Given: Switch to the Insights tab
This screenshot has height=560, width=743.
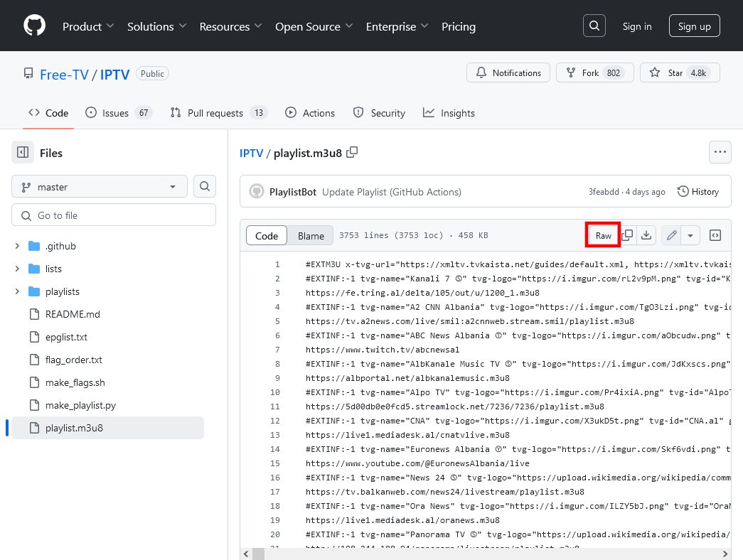Looking at the screenshot, I should [x=449, y=113].
